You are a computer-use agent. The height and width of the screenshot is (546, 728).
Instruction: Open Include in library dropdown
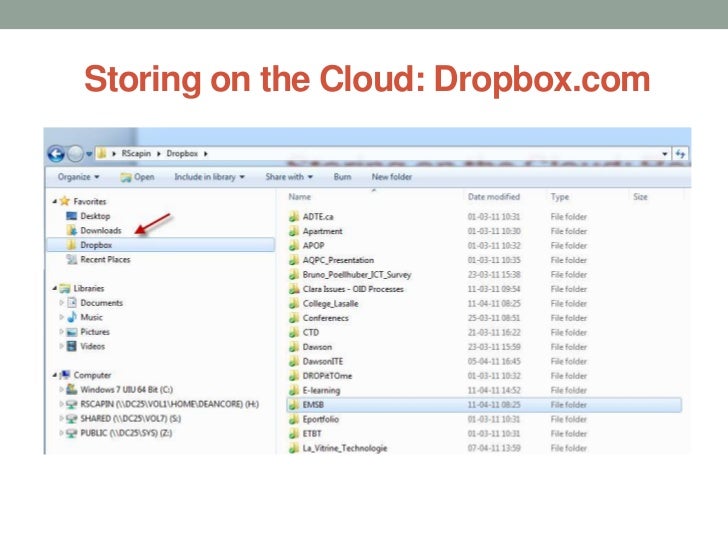point(209,177)
